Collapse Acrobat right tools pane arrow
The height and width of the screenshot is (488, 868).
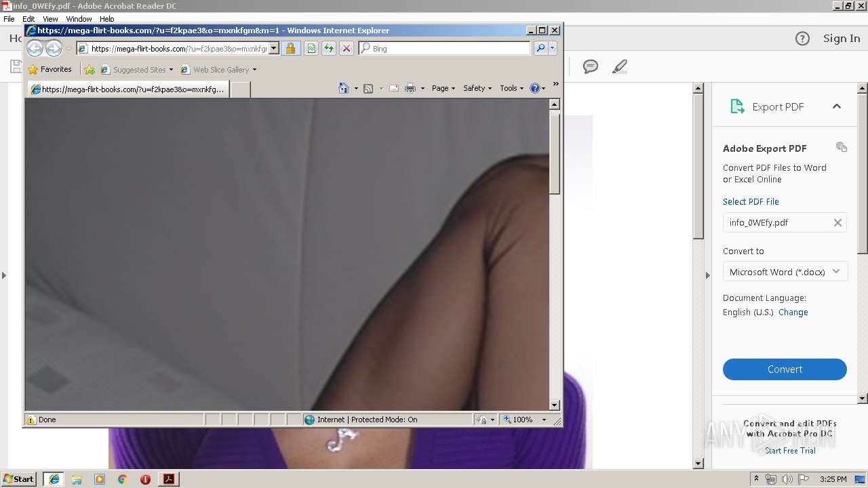coord(708,275)
